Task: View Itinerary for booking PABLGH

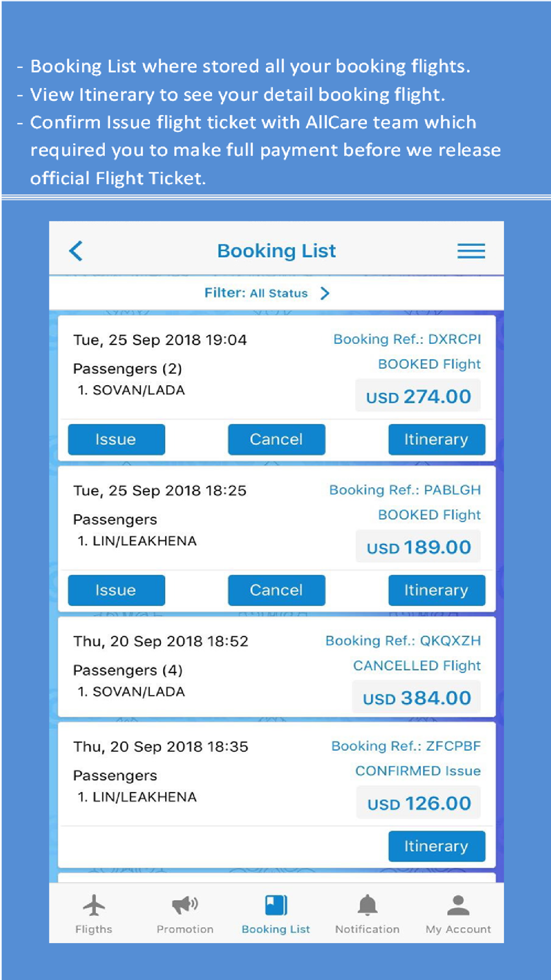Action: (x=436, y=590)
